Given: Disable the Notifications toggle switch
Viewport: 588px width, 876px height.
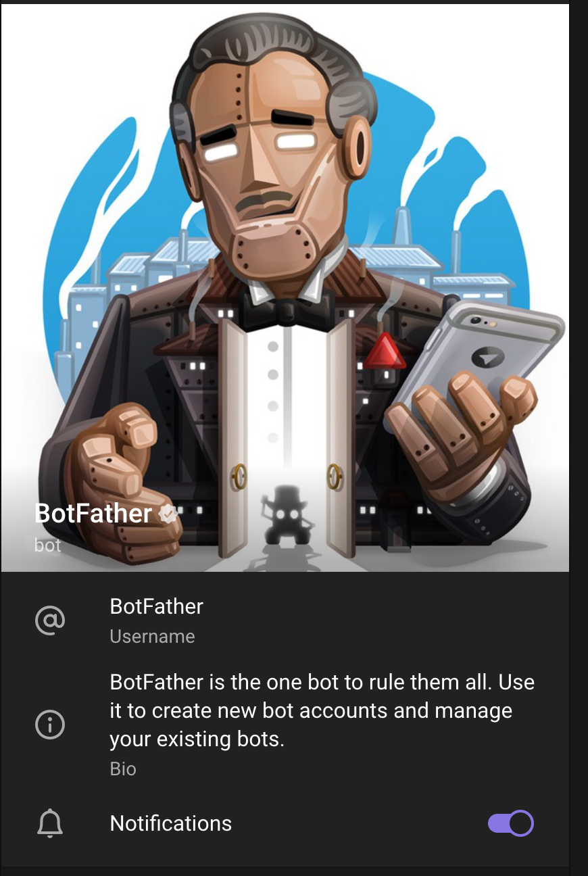Looking at the screenshot, I should 511,823.
